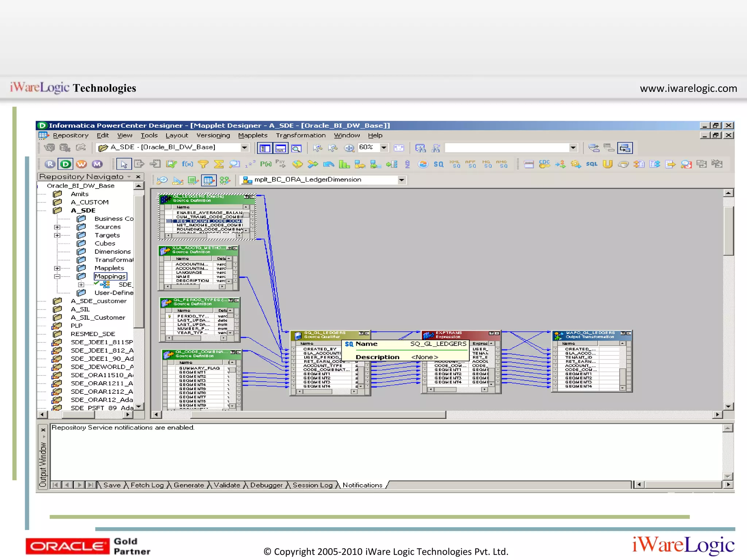Click the MAPO_GL_LEDGERS Output Transformation header

pos(592,335)
